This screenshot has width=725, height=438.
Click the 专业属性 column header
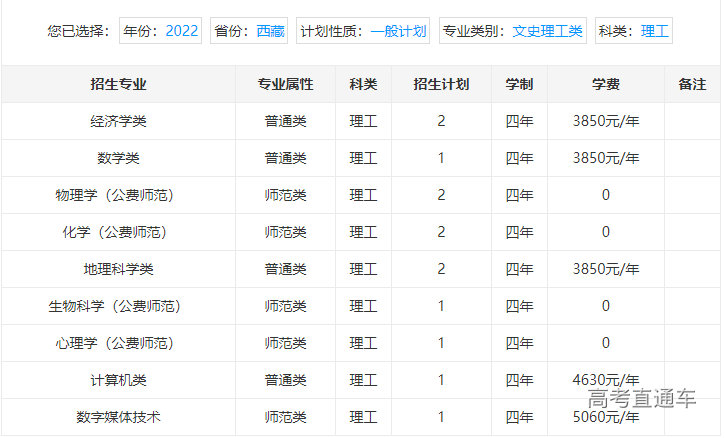pos(285,84)
